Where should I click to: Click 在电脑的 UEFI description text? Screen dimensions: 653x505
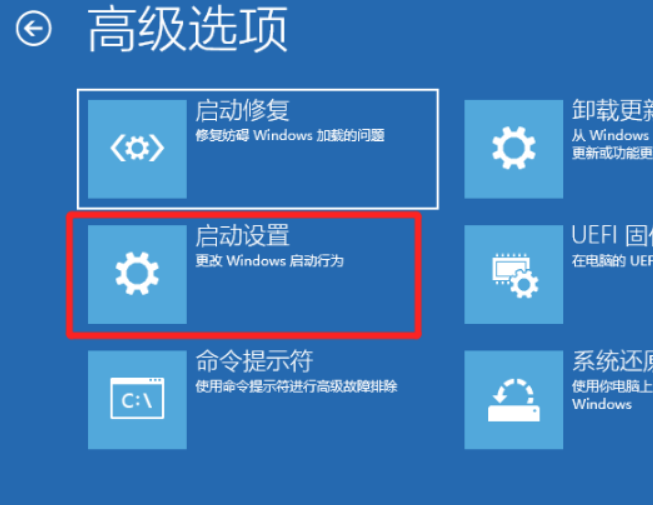click(612, 261)
